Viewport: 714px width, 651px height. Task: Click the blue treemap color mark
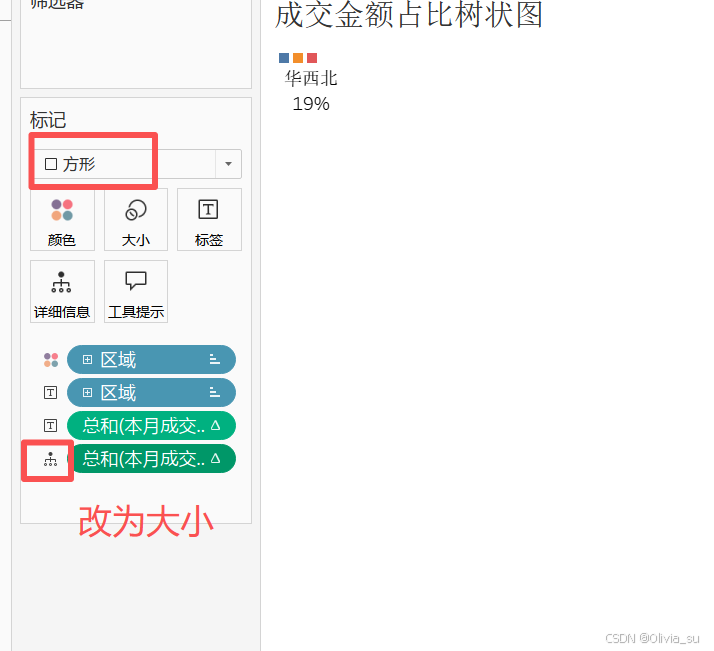pos(284,58)
